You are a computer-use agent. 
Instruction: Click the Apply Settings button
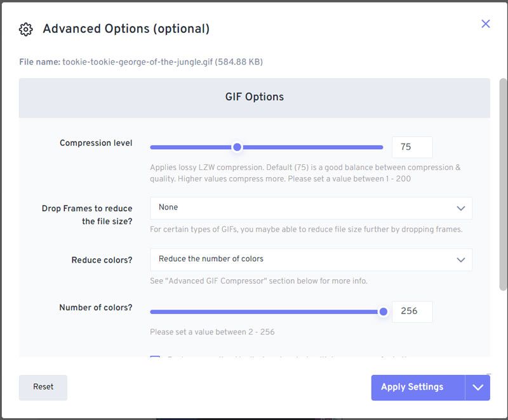[x=418, y=387]
